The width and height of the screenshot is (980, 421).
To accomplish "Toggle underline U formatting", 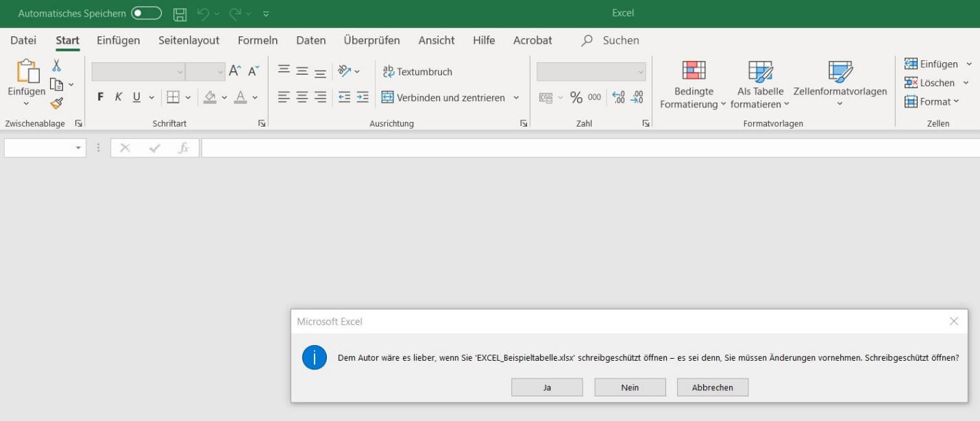I will [136, 97].
